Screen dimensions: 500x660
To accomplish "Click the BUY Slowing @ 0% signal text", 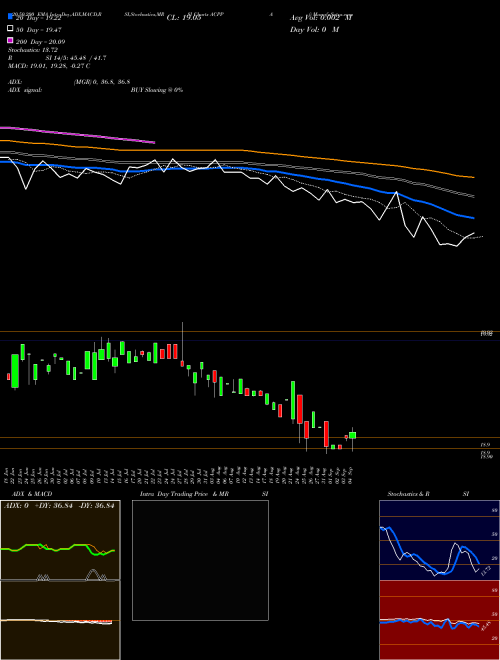I will click(x=157, y=90).
